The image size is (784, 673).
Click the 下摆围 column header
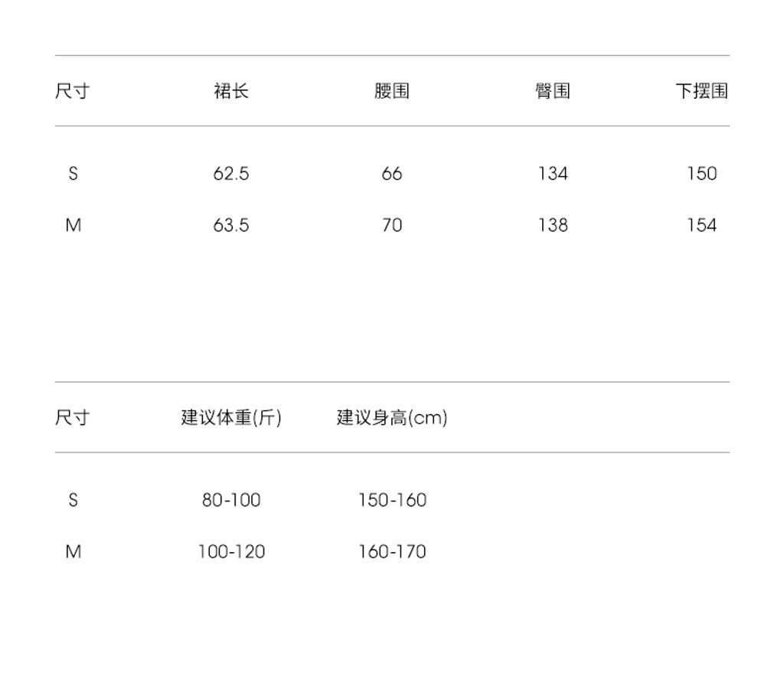coord(701,91)
